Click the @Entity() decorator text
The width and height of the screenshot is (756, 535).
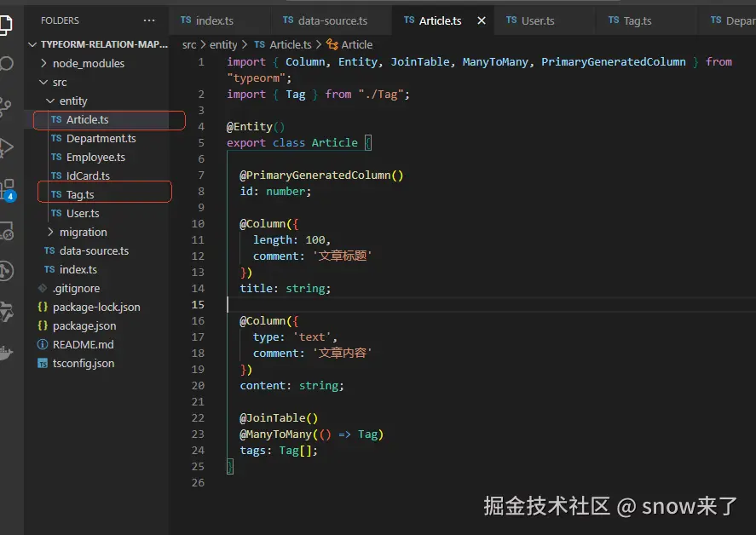click(x=256, y=127)
